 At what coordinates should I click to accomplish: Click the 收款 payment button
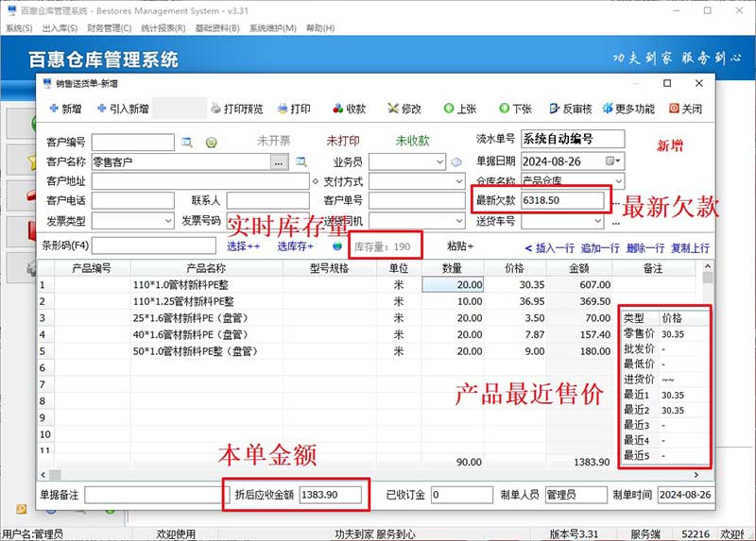pyautogui.click(x=350, y=109)
